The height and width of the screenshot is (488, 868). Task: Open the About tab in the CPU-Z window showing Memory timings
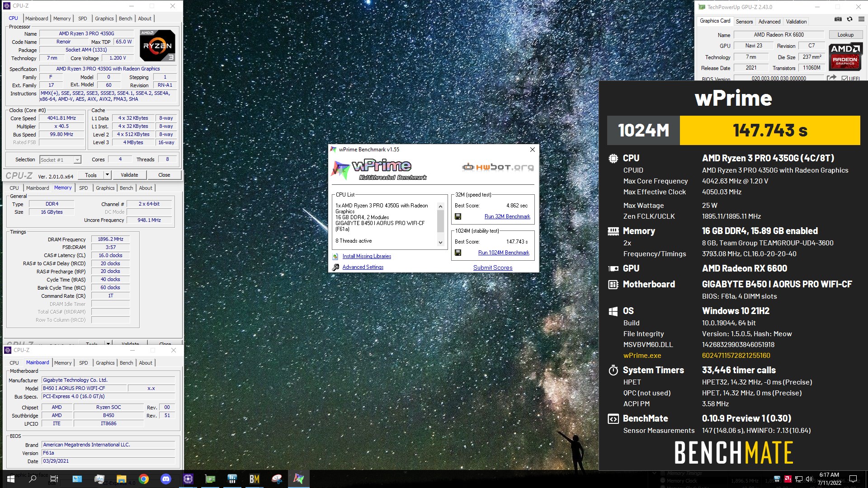pos(146,188)
